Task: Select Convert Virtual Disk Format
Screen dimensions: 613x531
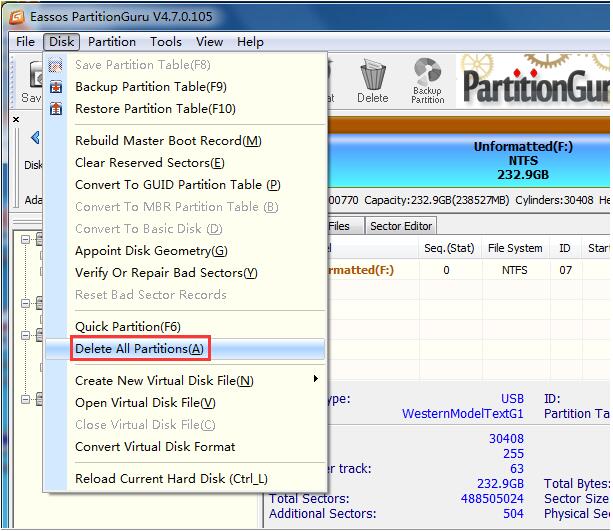Action: pos(155,447)
